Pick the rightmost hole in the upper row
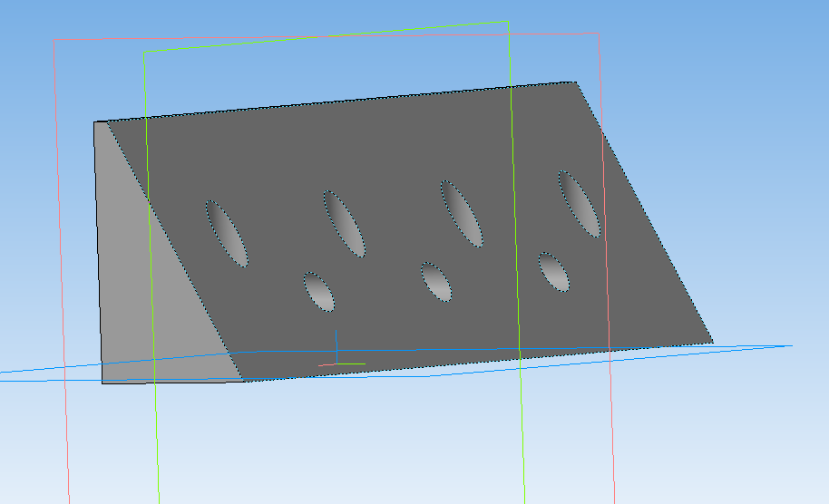 tap(579, 203)
